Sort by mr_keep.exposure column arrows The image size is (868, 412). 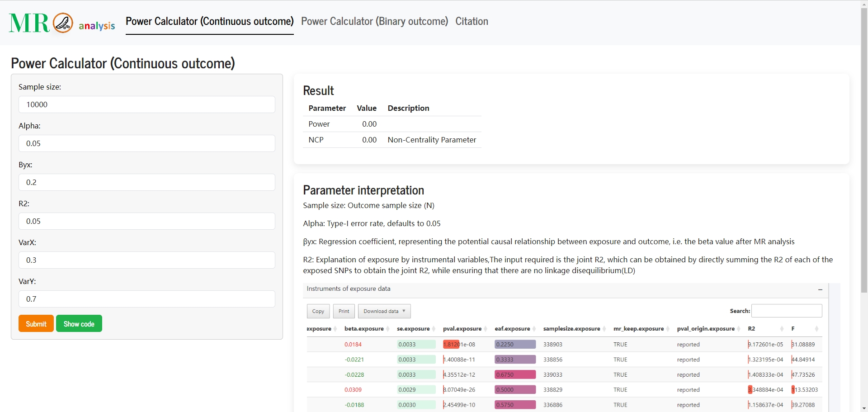point(668,329)
